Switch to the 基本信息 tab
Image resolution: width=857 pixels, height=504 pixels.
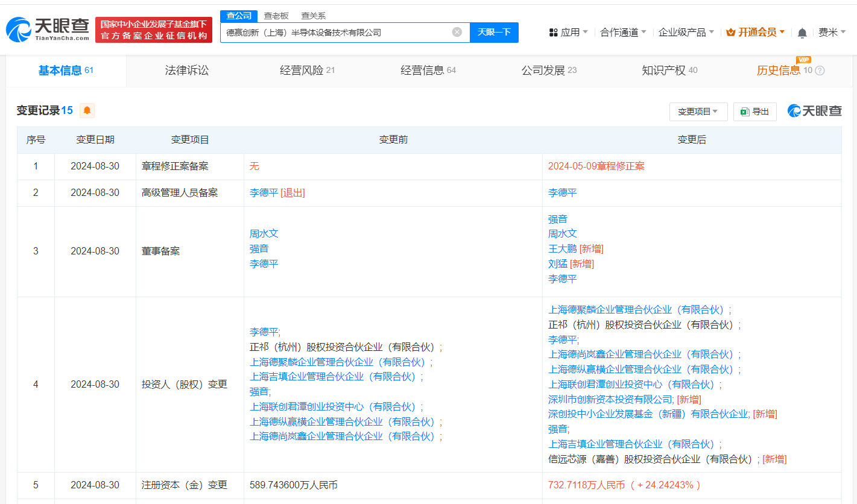coord(66,71)
